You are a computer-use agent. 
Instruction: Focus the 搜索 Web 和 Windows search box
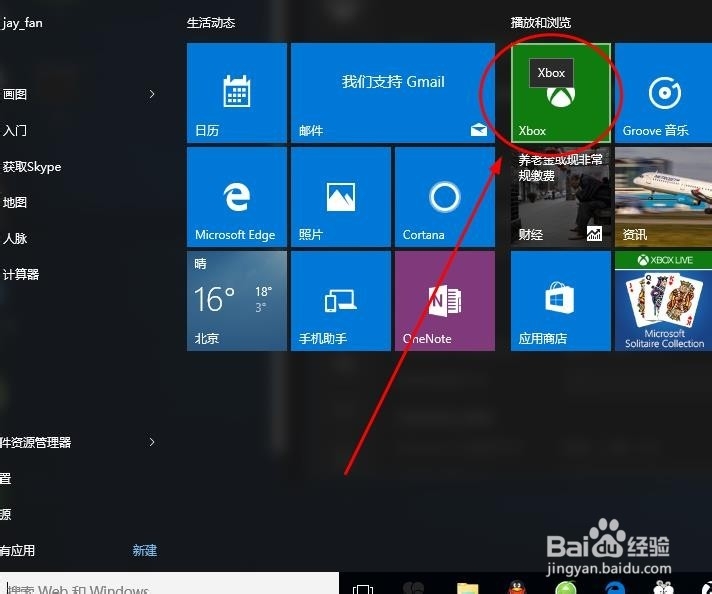pos(169,584)
